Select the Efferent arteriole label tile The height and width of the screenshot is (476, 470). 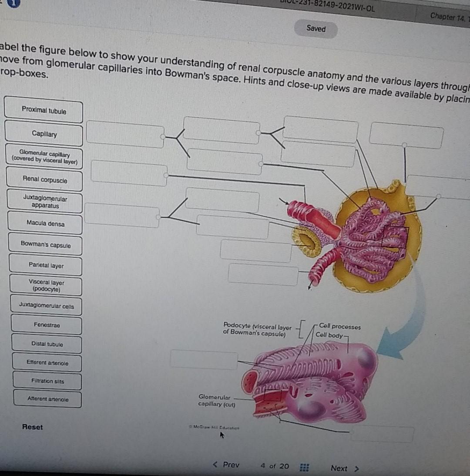[x=47, y=362]
